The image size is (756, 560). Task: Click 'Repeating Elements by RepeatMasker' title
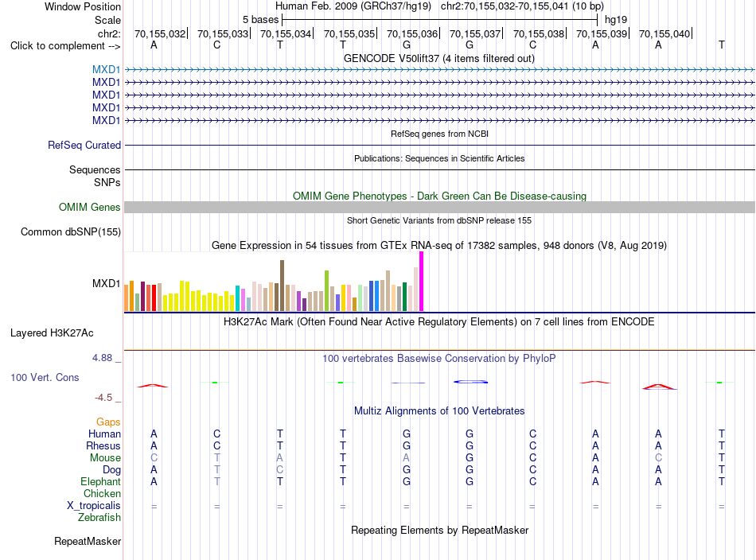(x=439, y=530)
